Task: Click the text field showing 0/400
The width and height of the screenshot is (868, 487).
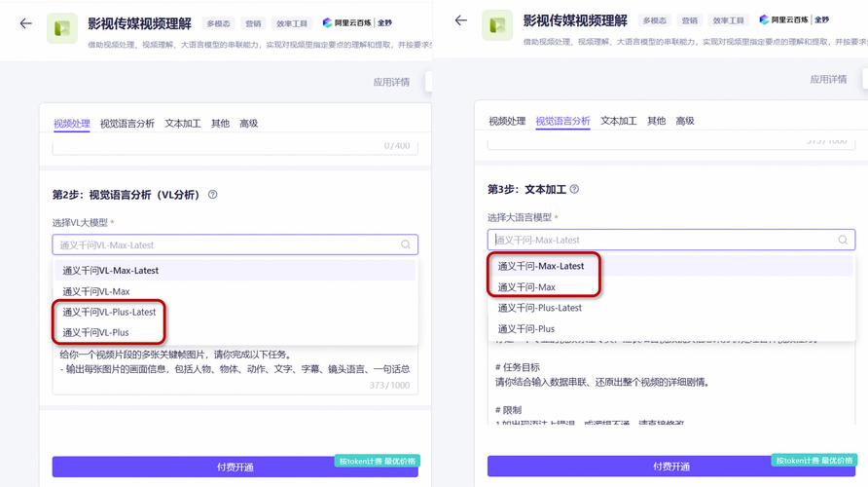Action: click(x=235, y=147)
